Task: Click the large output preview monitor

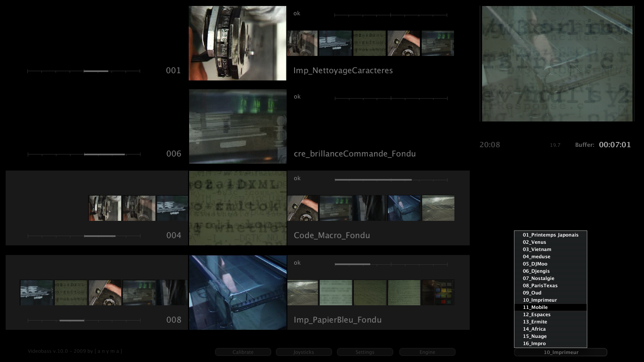Action: (x=557, y=64)
